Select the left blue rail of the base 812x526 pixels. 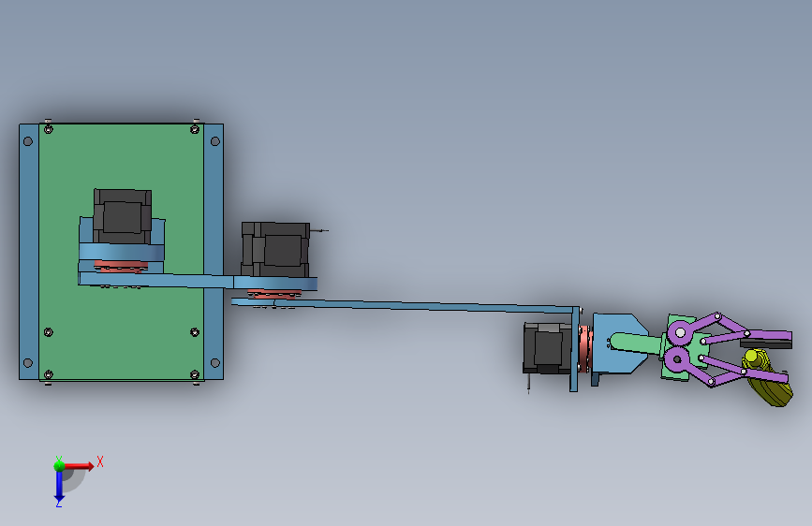coord(29,252)
